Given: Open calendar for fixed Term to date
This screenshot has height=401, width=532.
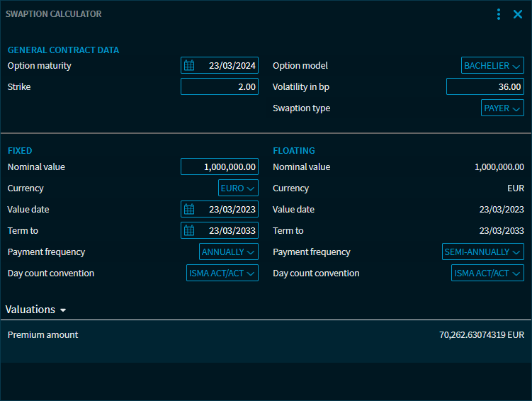Looking at the screenshot, I should click(x=189, y=231).
